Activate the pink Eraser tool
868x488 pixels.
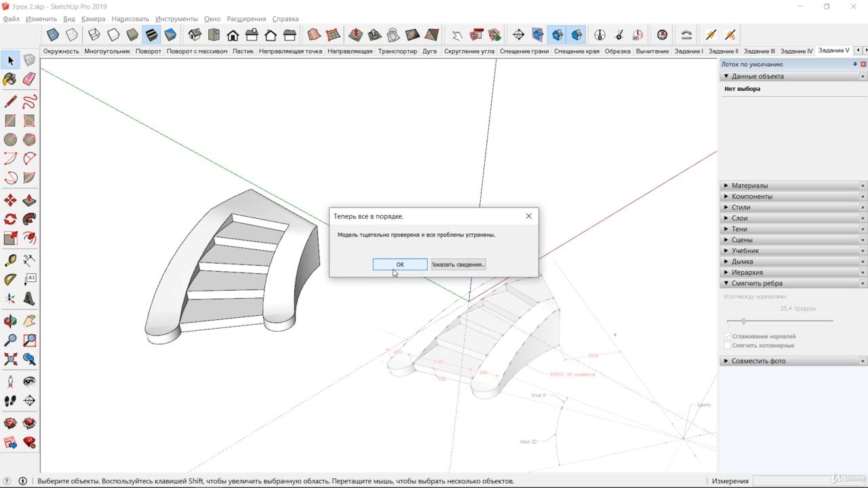(29, 79)
